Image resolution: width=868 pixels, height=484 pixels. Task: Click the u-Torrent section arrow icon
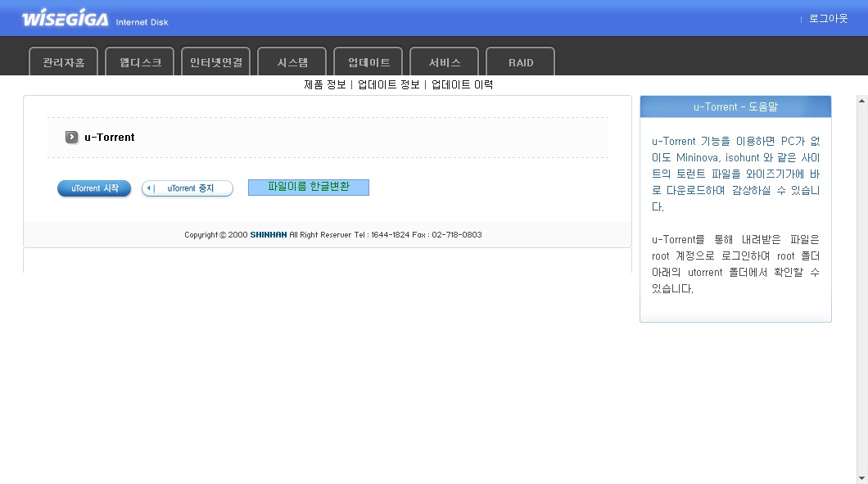coord(72,138)
